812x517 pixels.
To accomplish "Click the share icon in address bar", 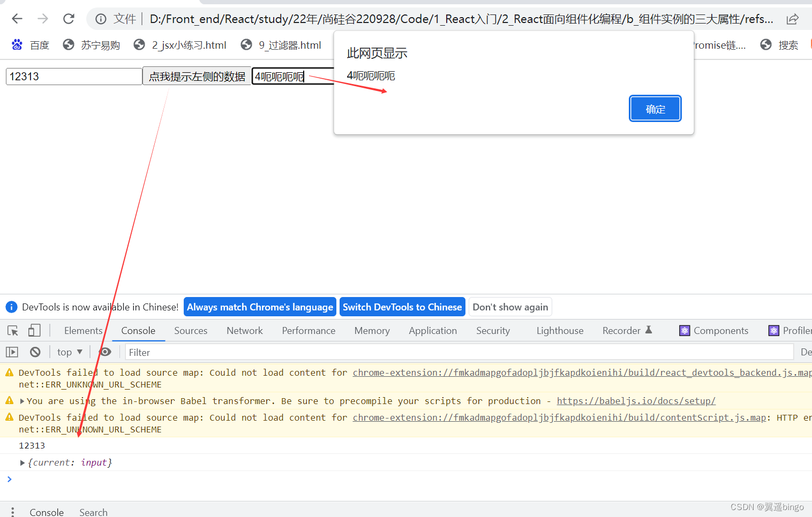I will pyautogui.click(x=793, y=19).
